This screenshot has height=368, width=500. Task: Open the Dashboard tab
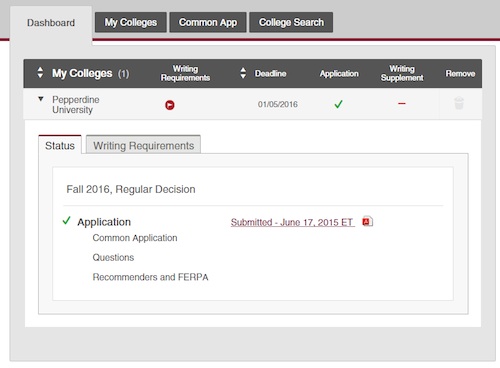point(51,23)
